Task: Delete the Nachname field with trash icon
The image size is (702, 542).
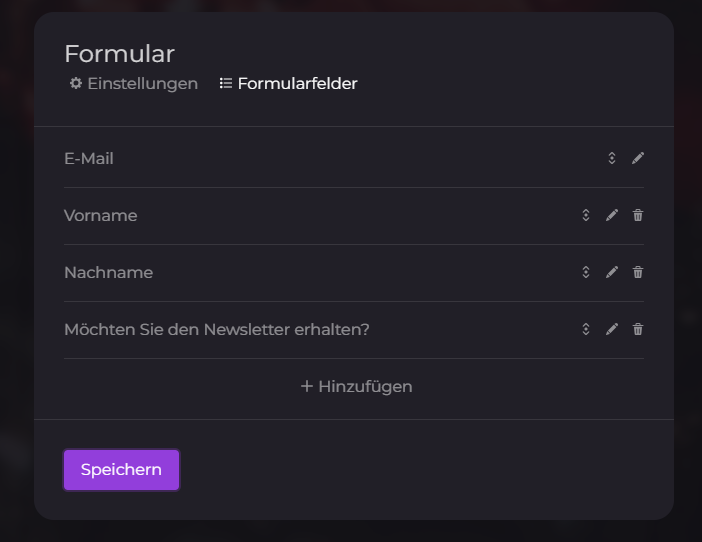Action: [x=638, y=272]
